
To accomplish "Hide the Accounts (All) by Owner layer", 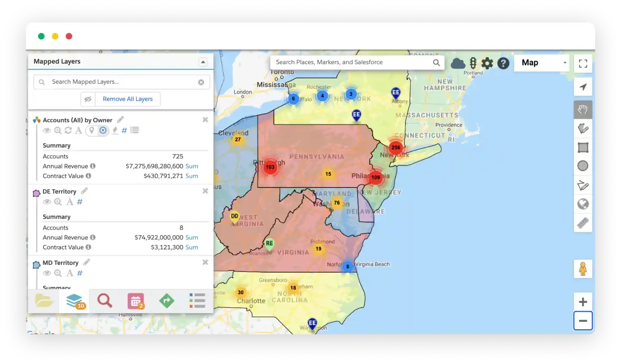I will pyautogui.click(x=47, y=130).
